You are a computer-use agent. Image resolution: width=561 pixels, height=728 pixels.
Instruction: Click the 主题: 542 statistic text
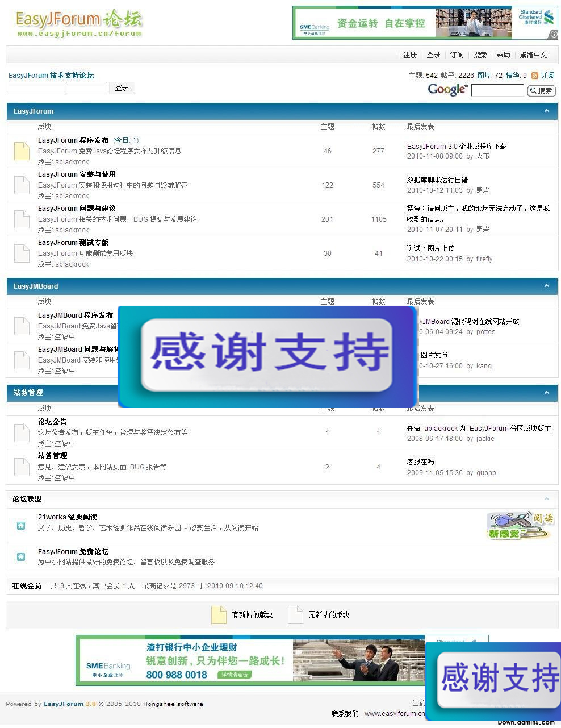423,76
